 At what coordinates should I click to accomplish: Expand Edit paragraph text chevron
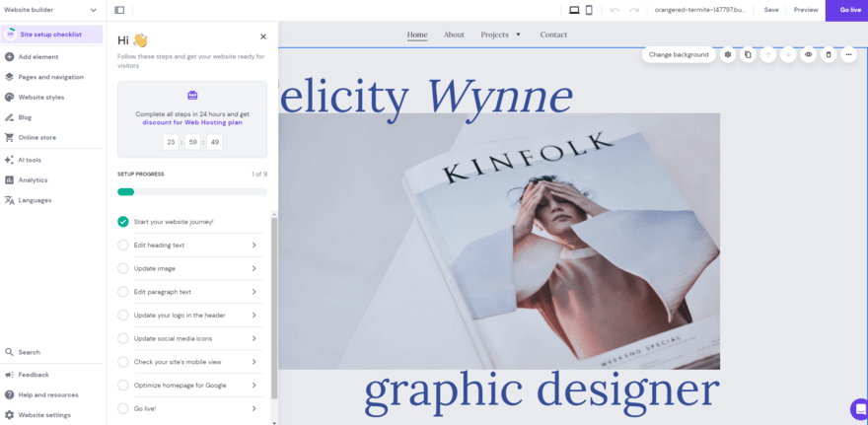(254, 292)
